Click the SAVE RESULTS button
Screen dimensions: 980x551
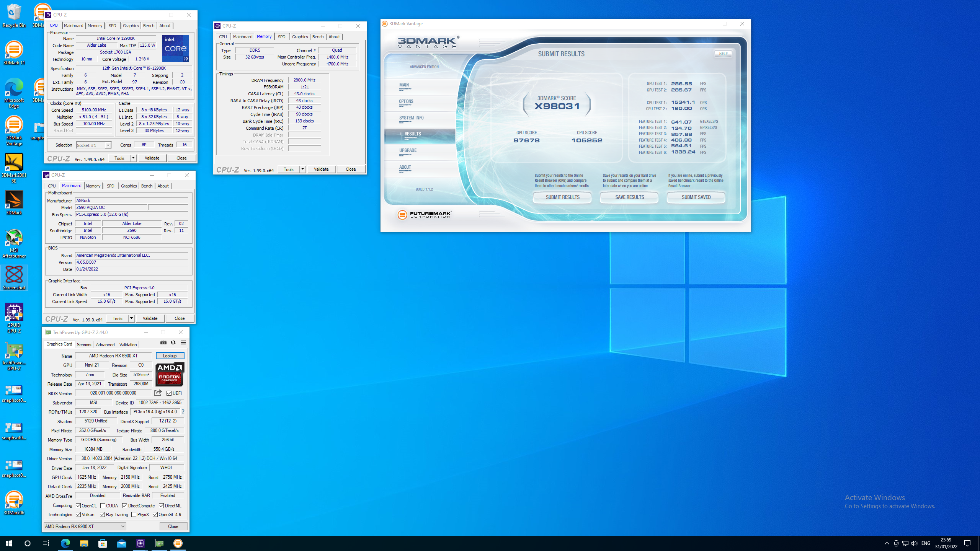[629, 197]
